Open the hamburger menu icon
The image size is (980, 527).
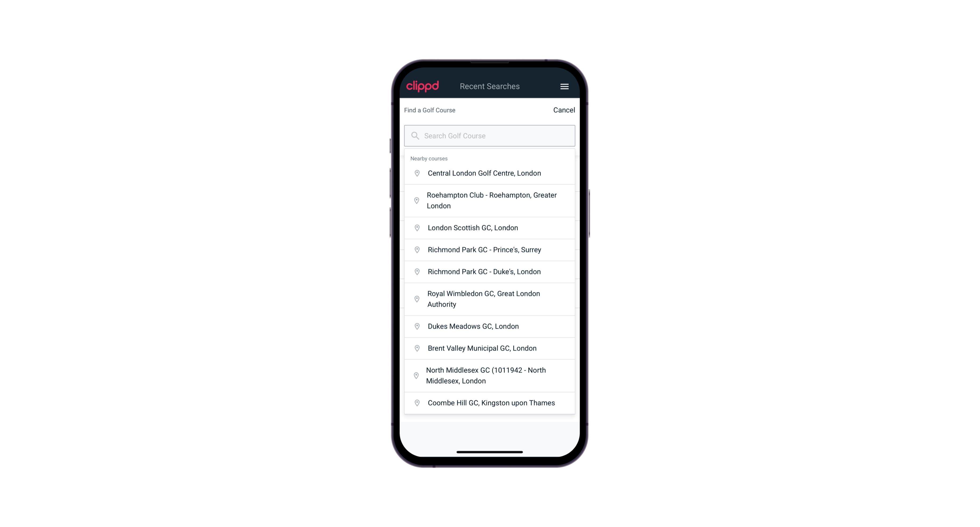coord(564,86)
